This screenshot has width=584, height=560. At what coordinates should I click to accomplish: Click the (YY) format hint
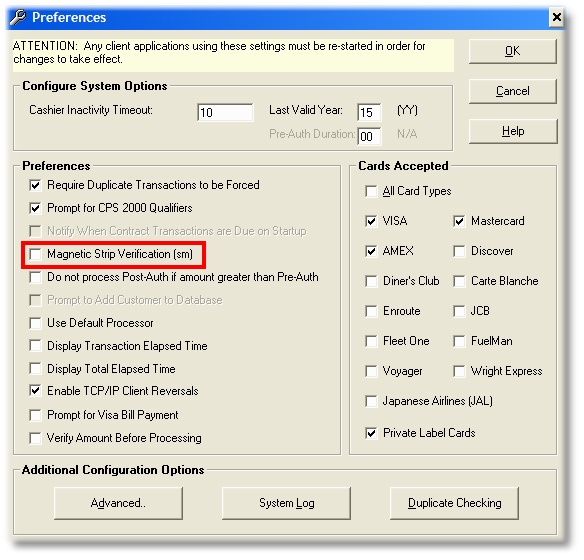pos(407,110)
